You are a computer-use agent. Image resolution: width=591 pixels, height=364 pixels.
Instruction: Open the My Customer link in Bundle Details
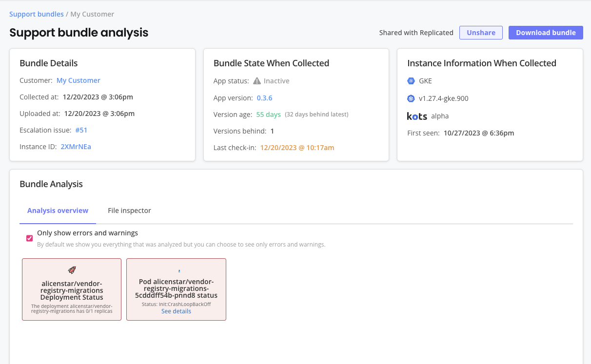(x=78, y=80)
